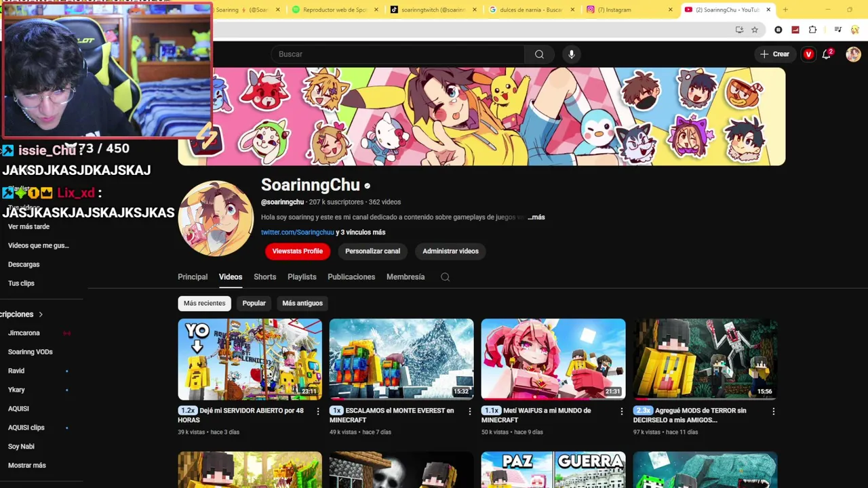Open options menu for ESCALAMOS el MONTE EVEREST video
The width and height of the screenshot is (868, 488).
tap(469, 411)
